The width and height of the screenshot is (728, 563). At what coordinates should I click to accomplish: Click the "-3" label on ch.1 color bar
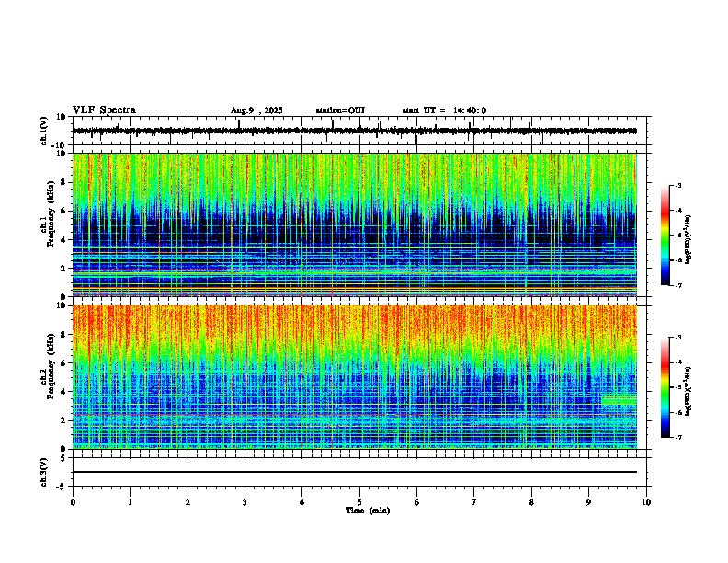pyautogui.click(x=677, y=185)
